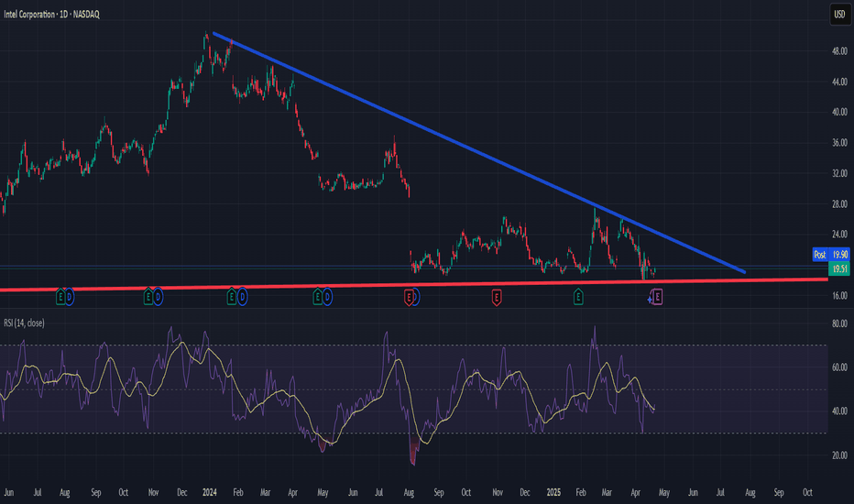Select the dividend D marker just before Feb 2024
The width and height of the screenshot is (854, 504).
(242, 297)
